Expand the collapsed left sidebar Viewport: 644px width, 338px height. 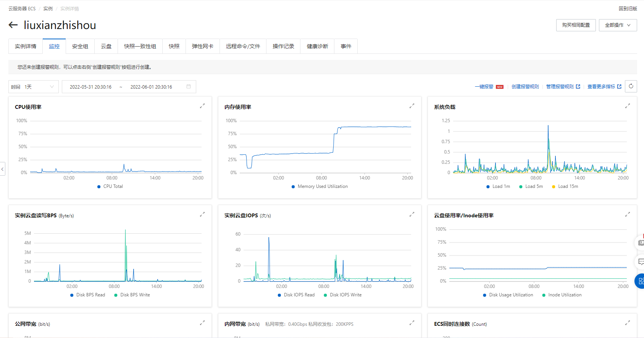point(2,168)
